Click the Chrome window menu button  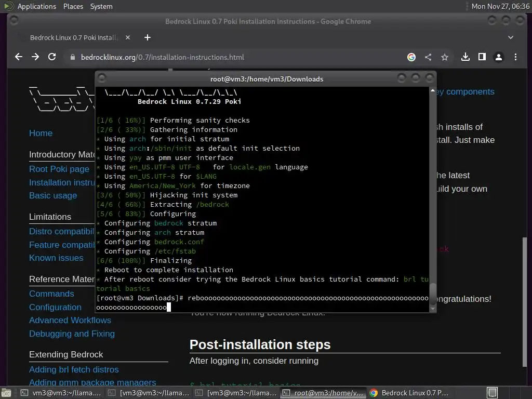pos(14,21)
